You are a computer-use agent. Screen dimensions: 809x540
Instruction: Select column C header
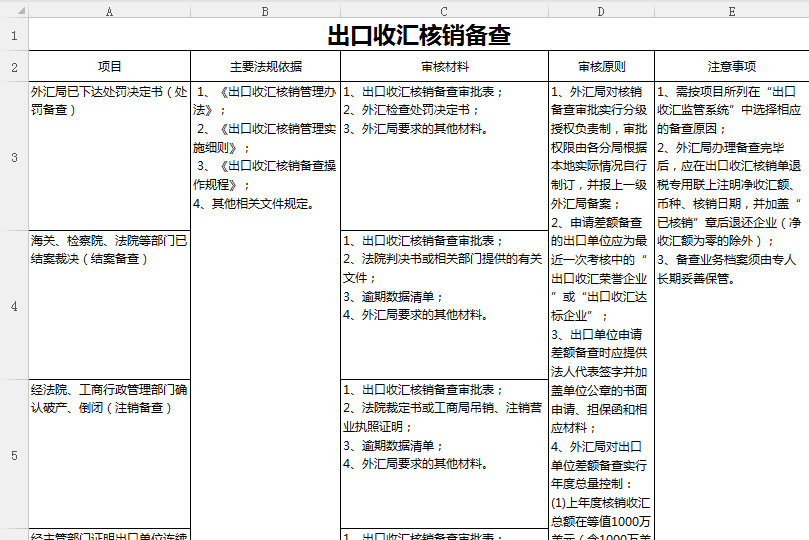click(444, 10)
